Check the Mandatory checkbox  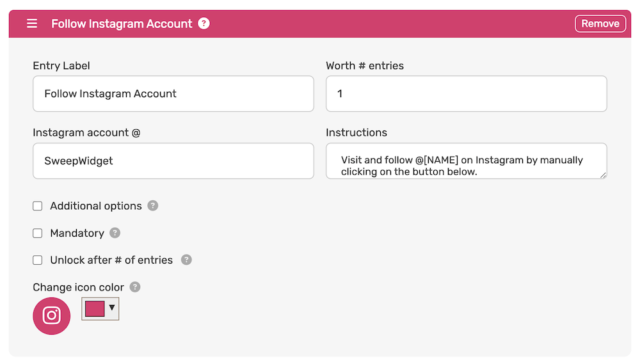coord(38,233)
